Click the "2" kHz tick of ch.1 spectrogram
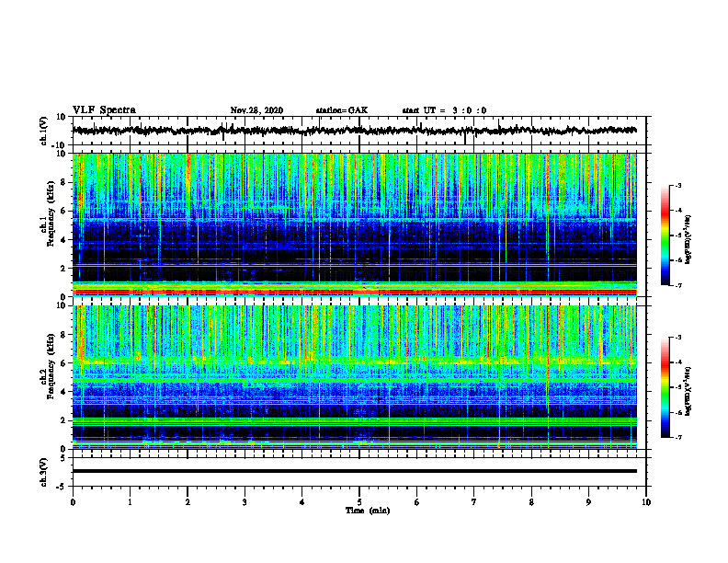The image size is (728, 563). [x=64, y=268]
